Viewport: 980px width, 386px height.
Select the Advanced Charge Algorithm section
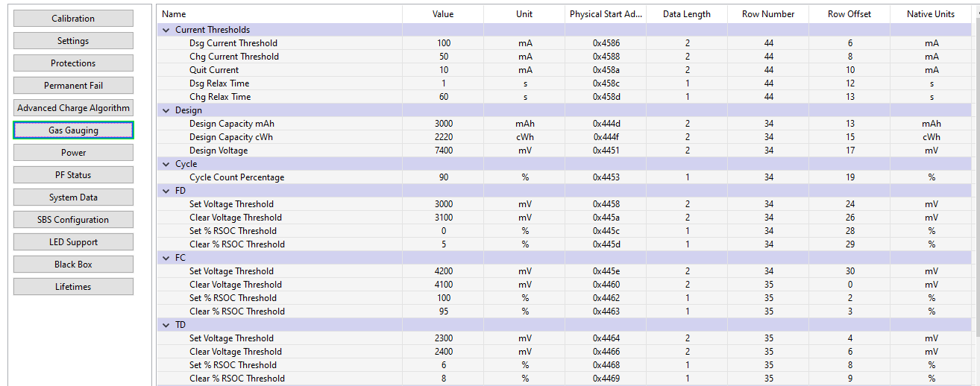(73, 108)
